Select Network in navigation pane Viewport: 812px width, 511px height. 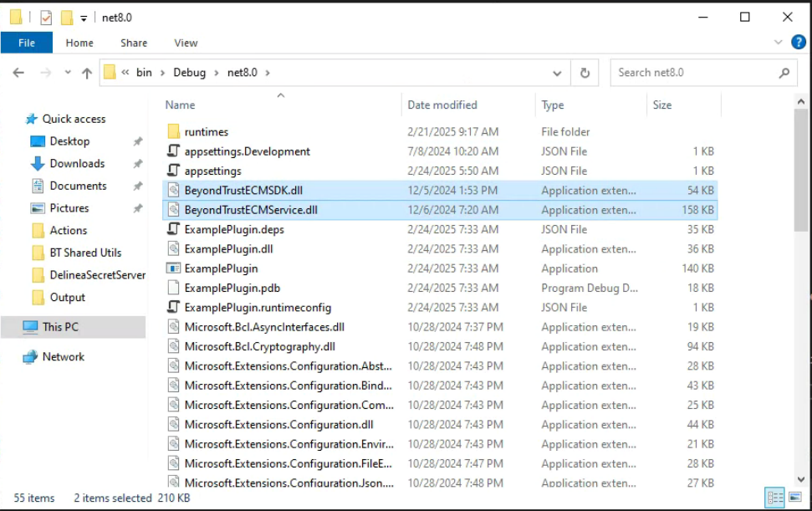(x=64, y=357)
